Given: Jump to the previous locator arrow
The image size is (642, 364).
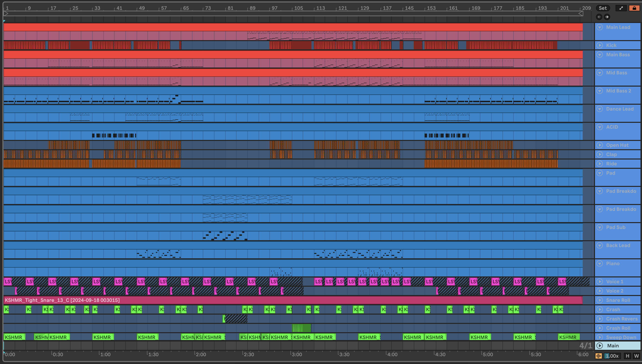Looking at the screenshot, I should [599, 17].
